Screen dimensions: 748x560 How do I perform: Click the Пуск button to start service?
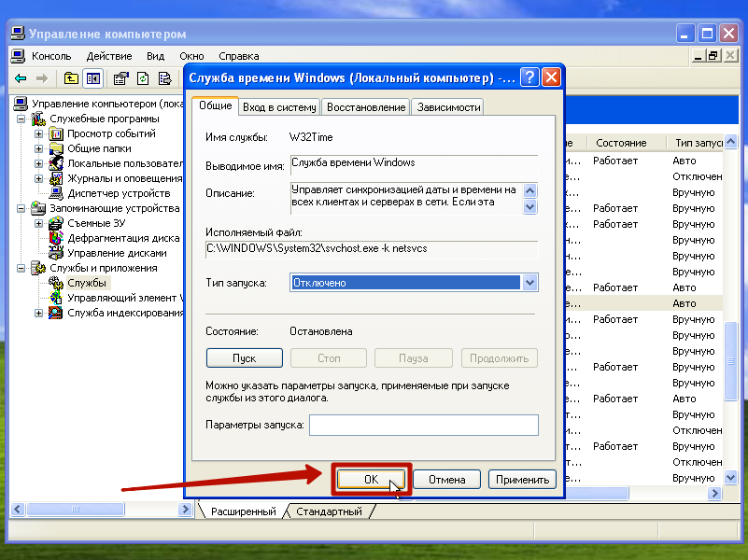pos(244,358)
